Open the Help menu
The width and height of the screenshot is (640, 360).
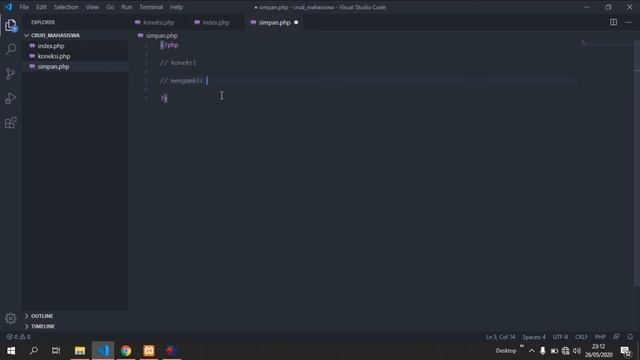(x=176, y=7)
